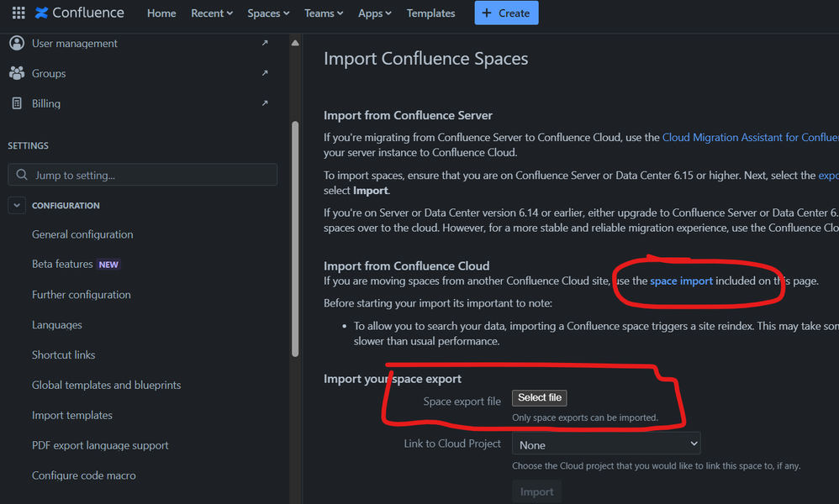839x504 pixels.
Task: Click the Groups people icon
Action: tap(17, 73)
